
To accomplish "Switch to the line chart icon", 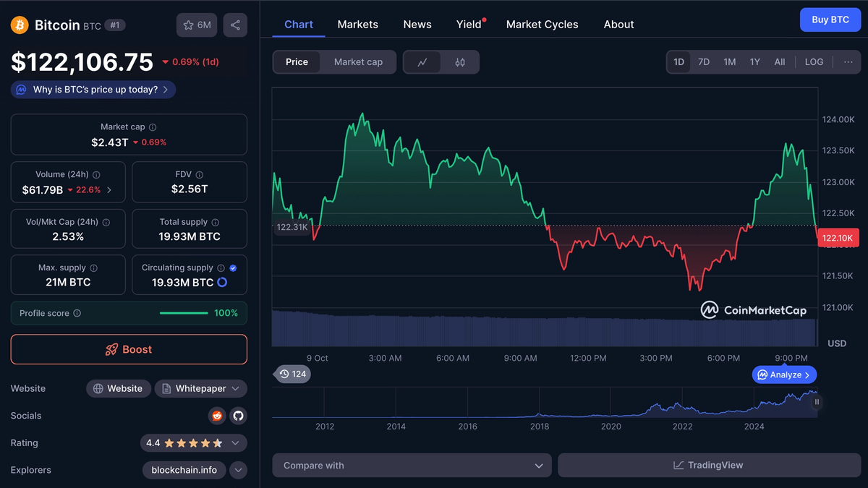I will point(422,62).
